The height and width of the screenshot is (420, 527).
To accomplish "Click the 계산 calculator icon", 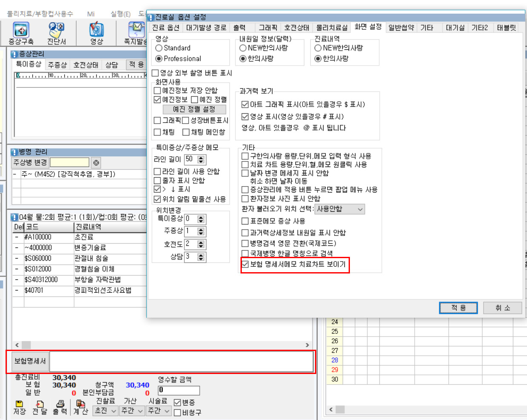I will click(80, 404).
